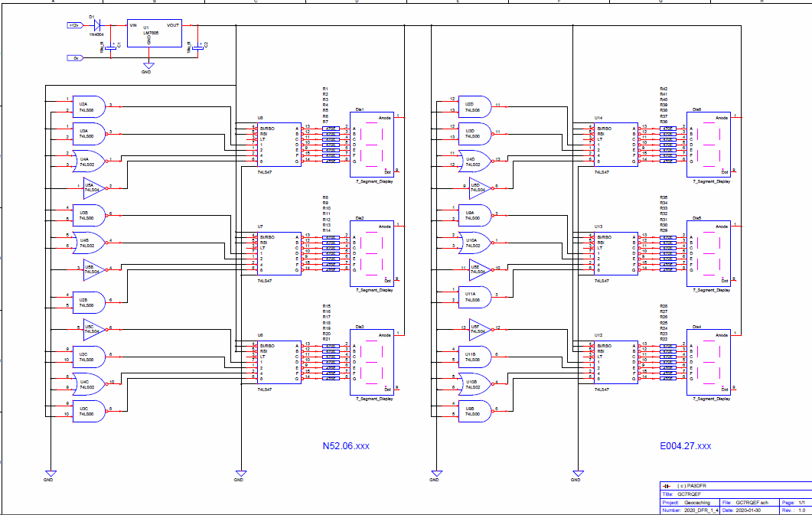Select the U12 74LS47 decoder chip
This screenshot has width=812, height=515.
[615, 363]
